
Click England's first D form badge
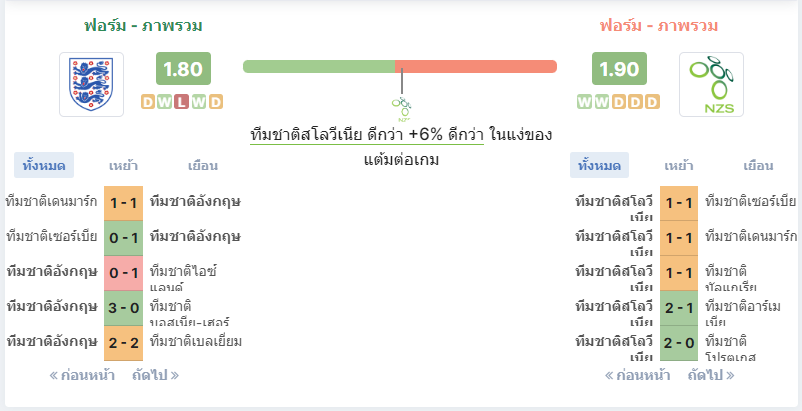pyautogui.click(x=148, y=102)
